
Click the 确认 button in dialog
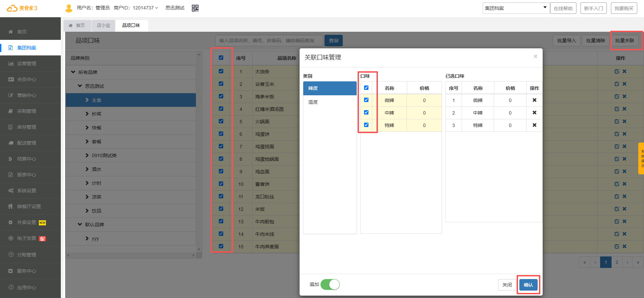coord(528,285)
